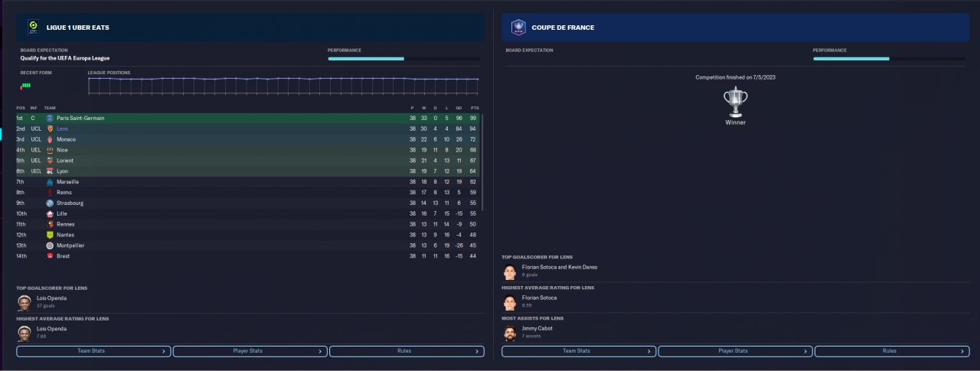Click the Strasbourg club badge icon
Image resolution: width=980 pixels, height=371 pixels.
click(x=50, y=203)
